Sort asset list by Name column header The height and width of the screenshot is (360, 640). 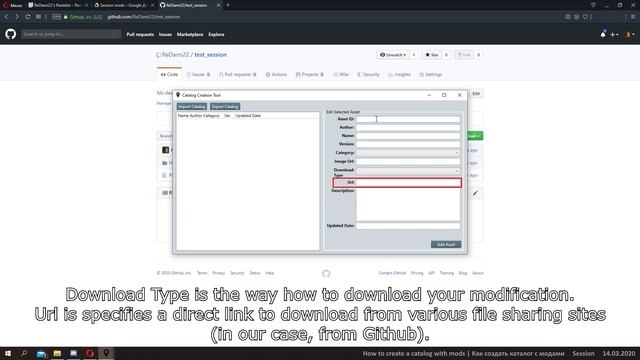183,116
